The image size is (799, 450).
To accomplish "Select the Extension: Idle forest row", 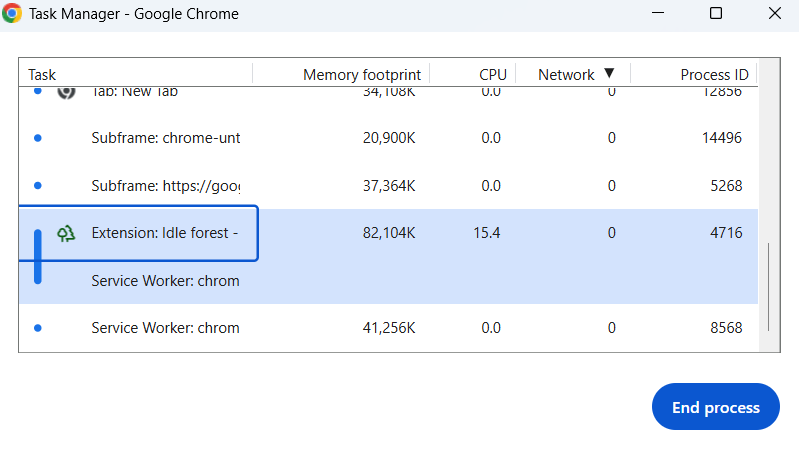I will (x=165, y=233).
